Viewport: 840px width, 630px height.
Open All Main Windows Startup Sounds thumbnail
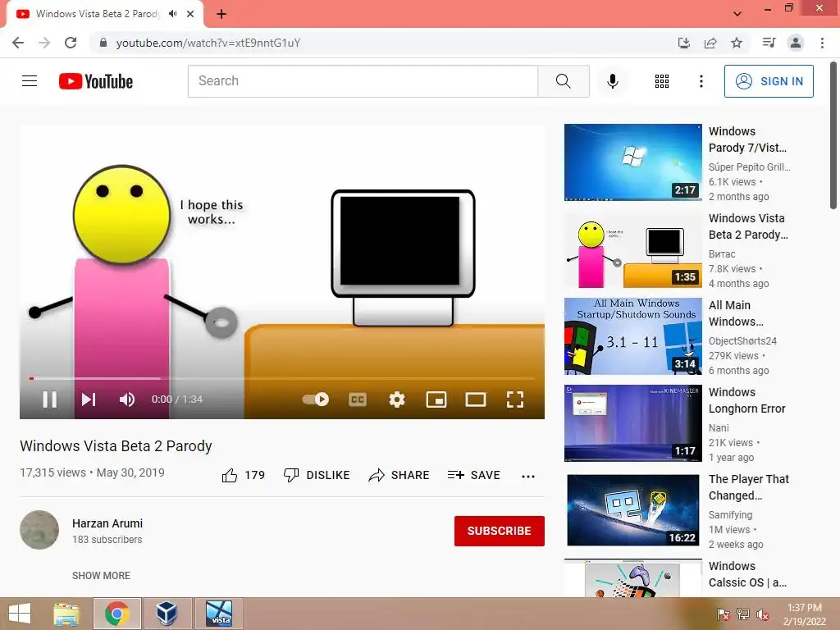(632, 336)
